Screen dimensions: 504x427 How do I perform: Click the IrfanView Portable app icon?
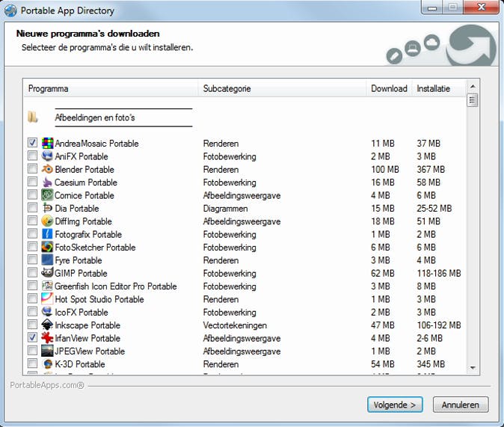click(x=48, y=338)
